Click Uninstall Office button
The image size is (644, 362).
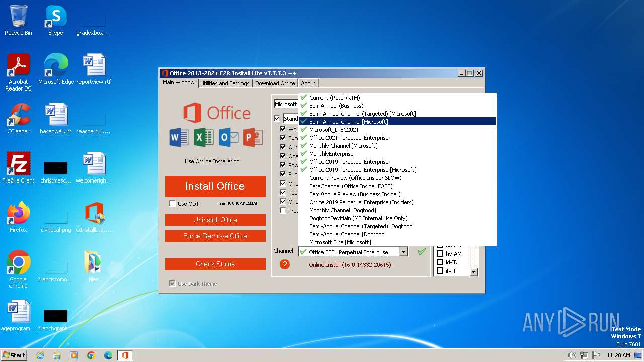click(215, 220)
